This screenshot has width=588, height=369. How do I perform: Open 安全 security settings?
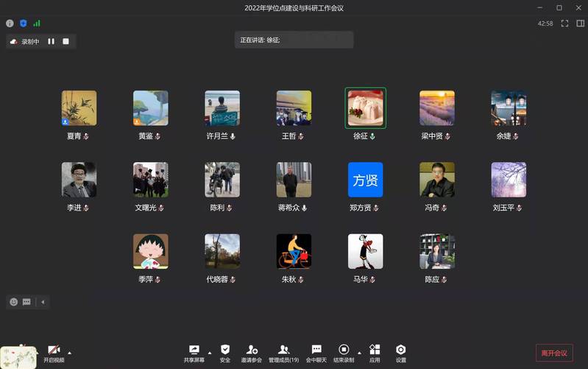coord(225,354)
